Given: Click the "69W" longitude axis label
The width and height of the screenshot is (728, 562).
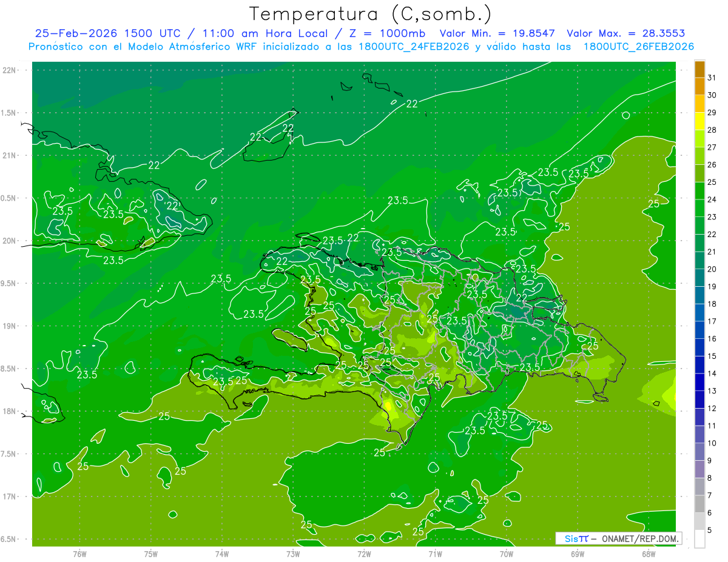Looking at the screenshot, I should pyautogui.click(x=578, y=554).
